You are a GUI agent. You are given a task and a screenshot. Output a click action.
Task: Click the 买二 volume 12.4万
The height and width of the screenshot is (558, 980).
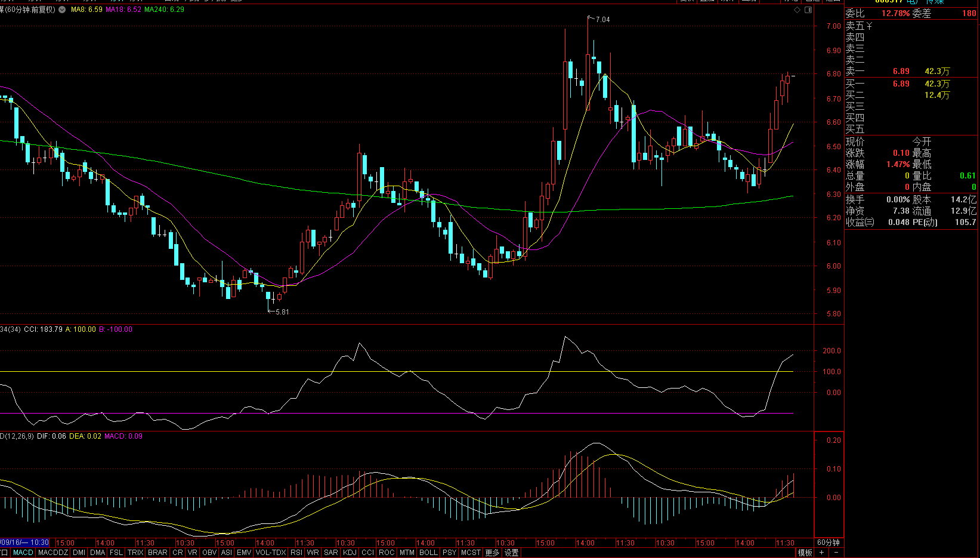click(937, 95)
